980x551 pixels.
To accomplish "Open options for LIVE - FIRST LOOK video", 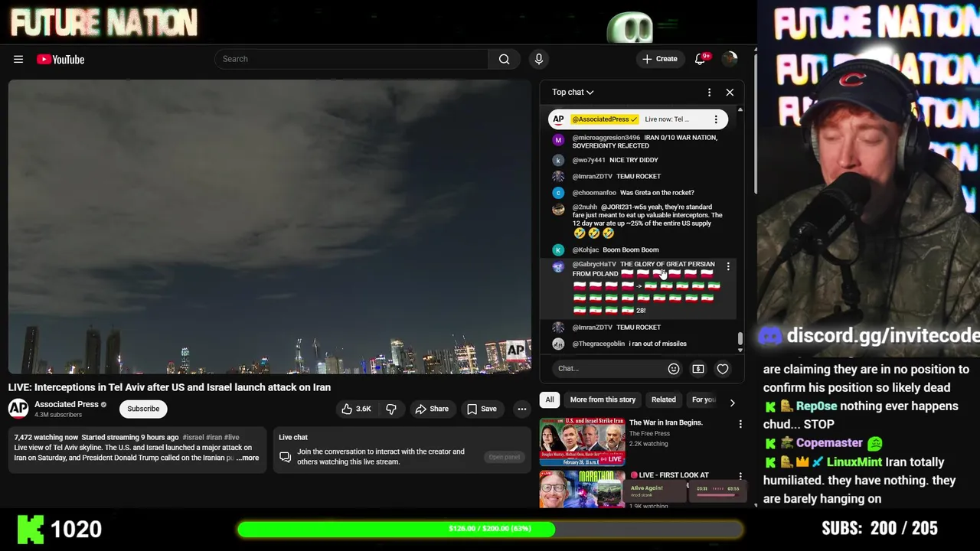I will click(740, 476).
